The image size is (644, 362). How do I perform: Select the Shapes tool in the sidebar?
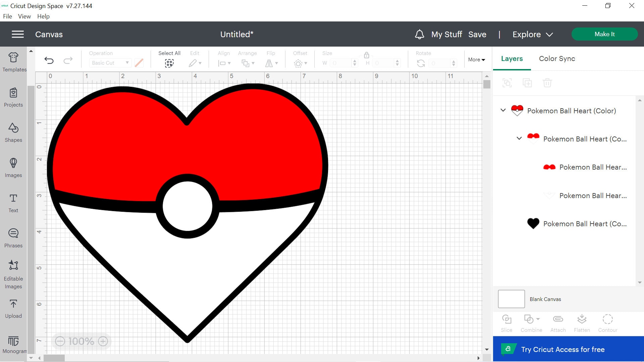(13, 132)
